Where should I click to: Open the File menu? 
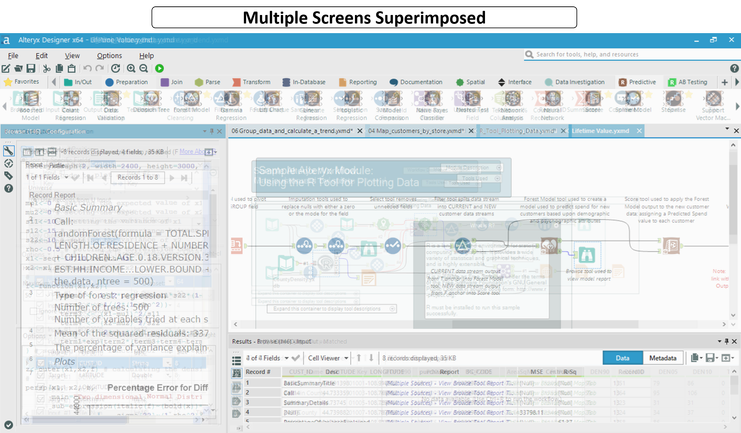coord(13,55)
